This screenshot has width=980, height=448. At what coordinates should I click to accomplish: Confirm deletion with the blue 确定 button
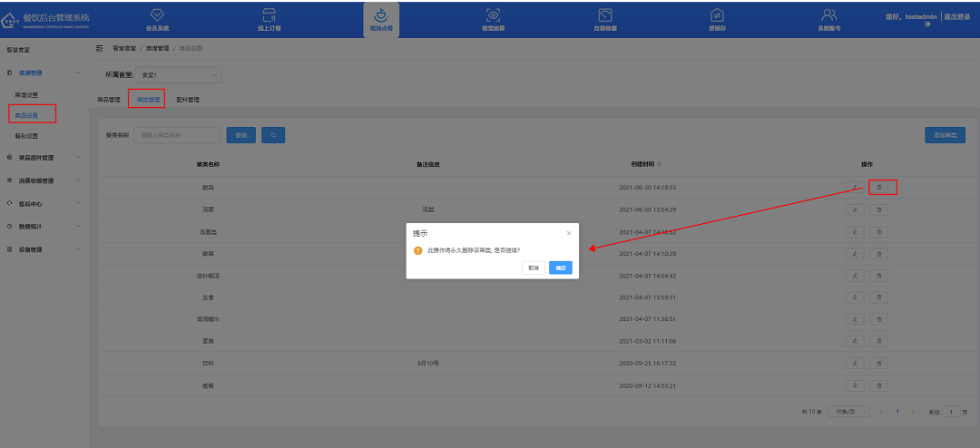coord(561,268)
